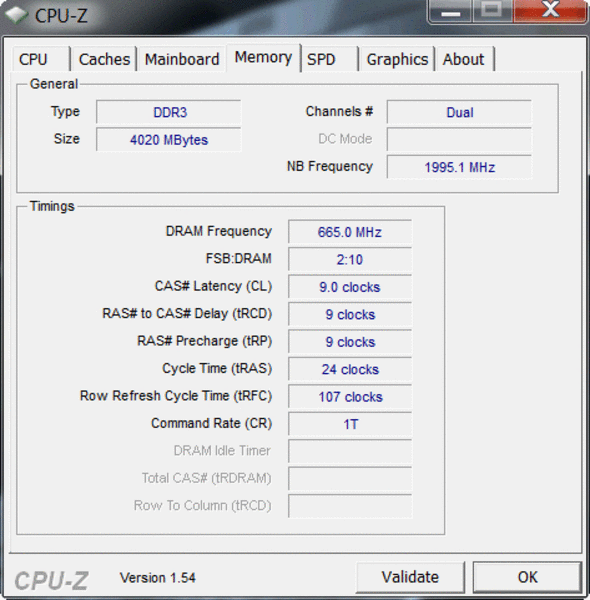Click the CPU-Z title bar app icon
This screenshot has height=600, width=590.
click(16, 15)
